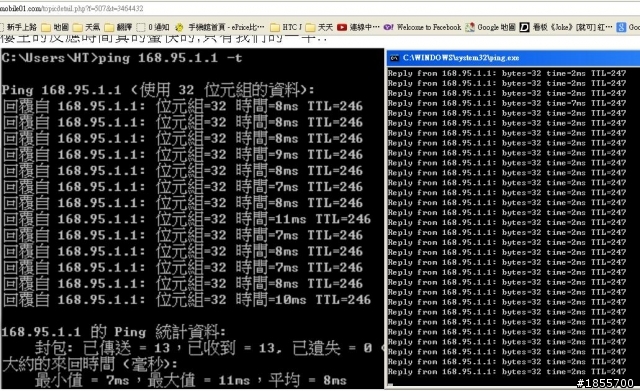Viewport: 640px width, 391px height.
Task: Click the C:\WINDOWS\system32\ping.exe title text
Action: [x=461, y=58]
